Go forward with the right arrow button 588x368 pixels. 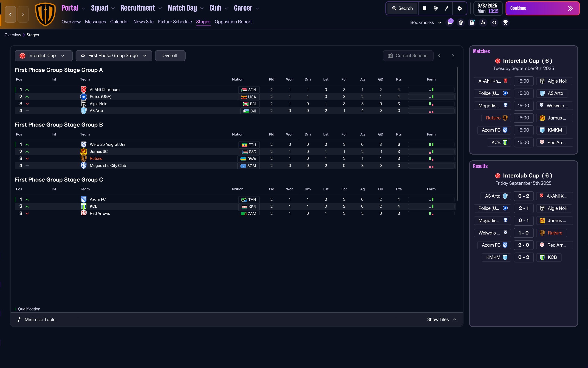click(23, 14)
